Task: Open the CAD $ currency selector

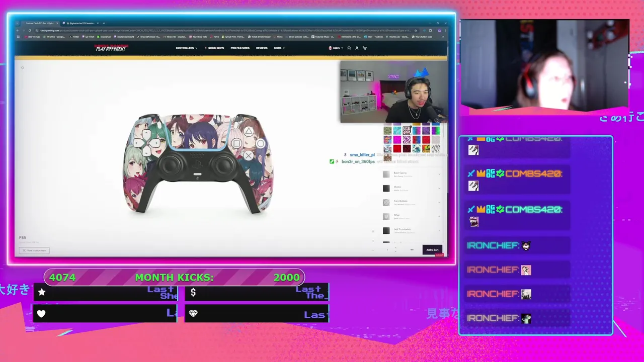Action: pyautogui.click(x=335, y=48)
